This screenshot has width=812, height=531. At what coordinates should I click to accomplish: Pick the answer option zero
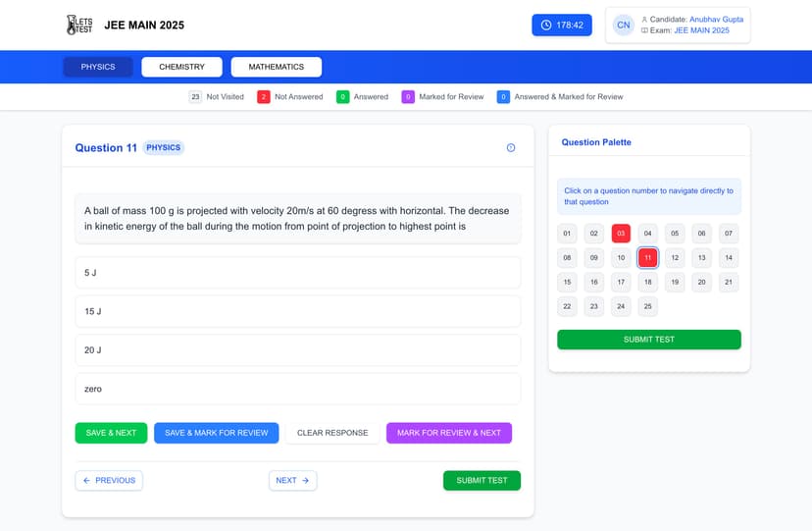[x=297, y=389]
